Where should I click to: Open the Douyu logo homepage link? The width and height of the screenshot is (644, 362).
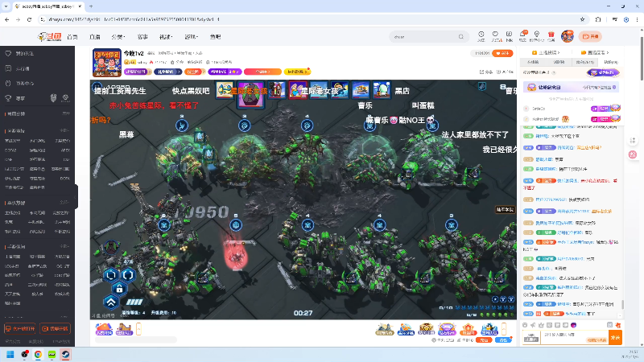50,37
